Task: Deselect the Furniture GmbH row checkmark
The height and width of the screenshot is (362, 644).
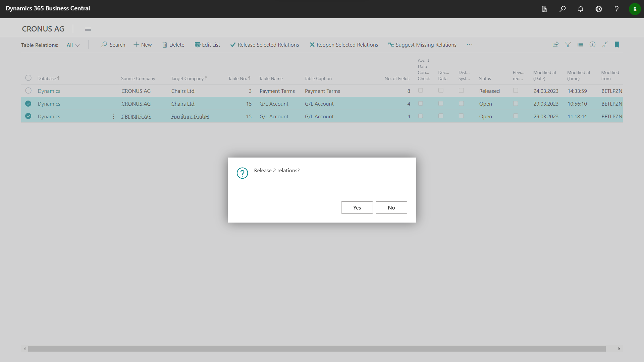Action: (29, 116)
